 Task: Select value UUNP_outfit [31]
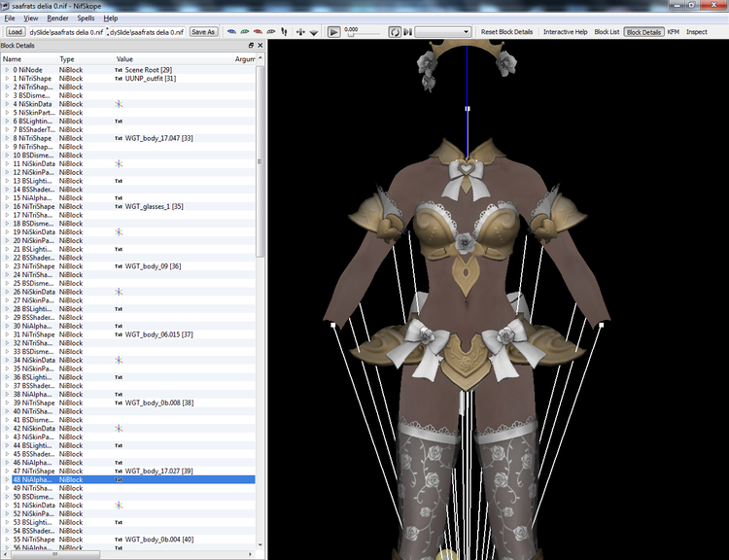[x=150, y=79]
